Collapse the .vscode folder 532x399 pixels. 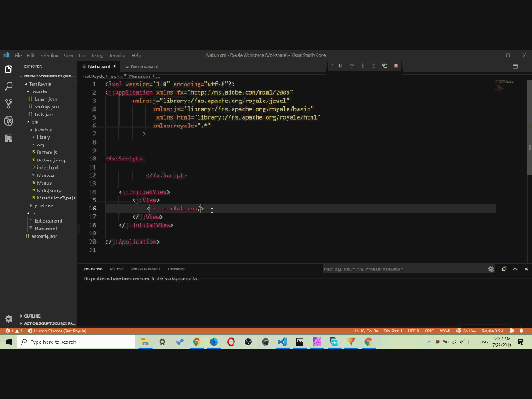click(39, 91)
